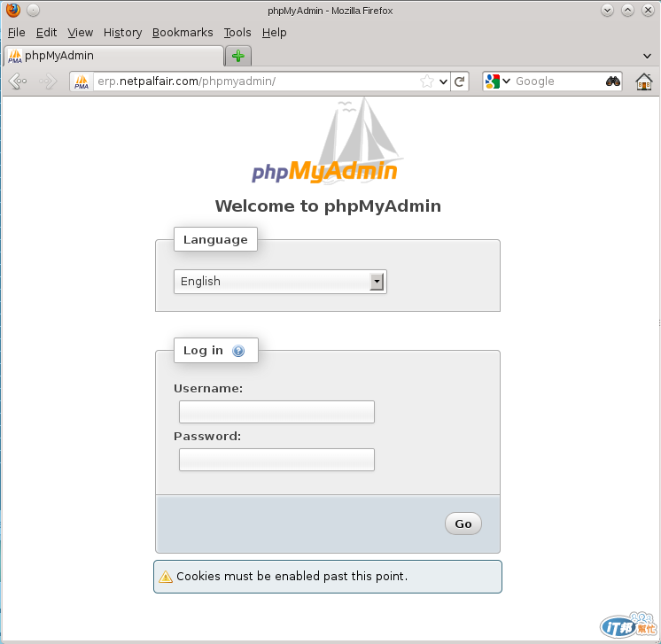Open the search engine chooser arrow
Image resolution: width=661 pixels, height=644 pixels.
point(507,81)
